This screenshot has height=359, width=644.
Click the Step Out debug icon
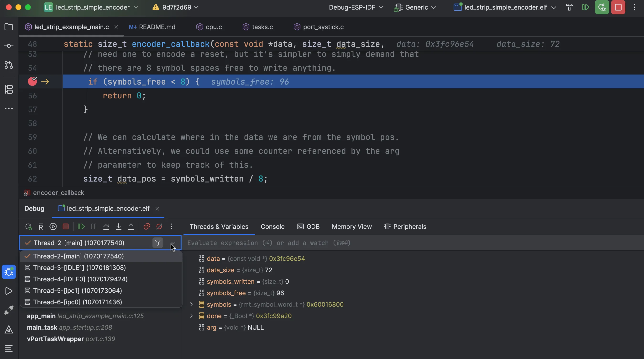(131, 227)
